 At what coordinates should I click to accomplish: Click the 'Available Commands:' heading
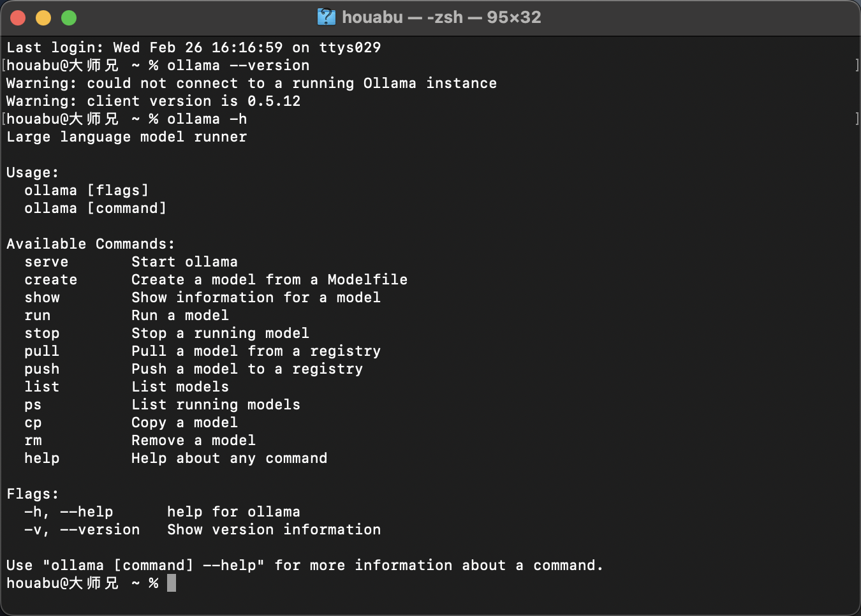point(91,244)
